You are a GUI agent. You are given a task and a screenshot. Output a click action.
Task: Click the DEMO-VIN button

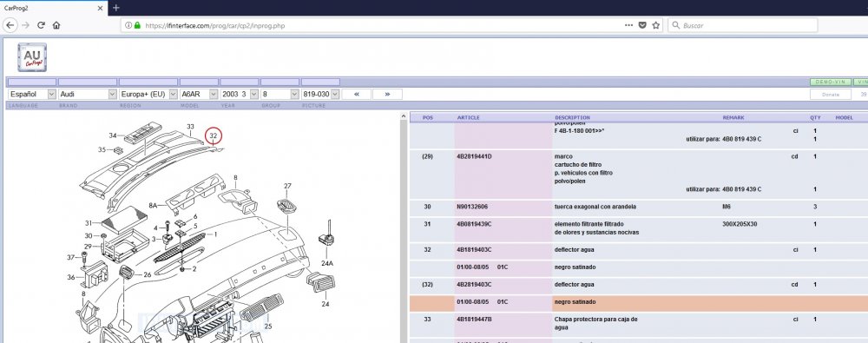(x=831, y=82)
